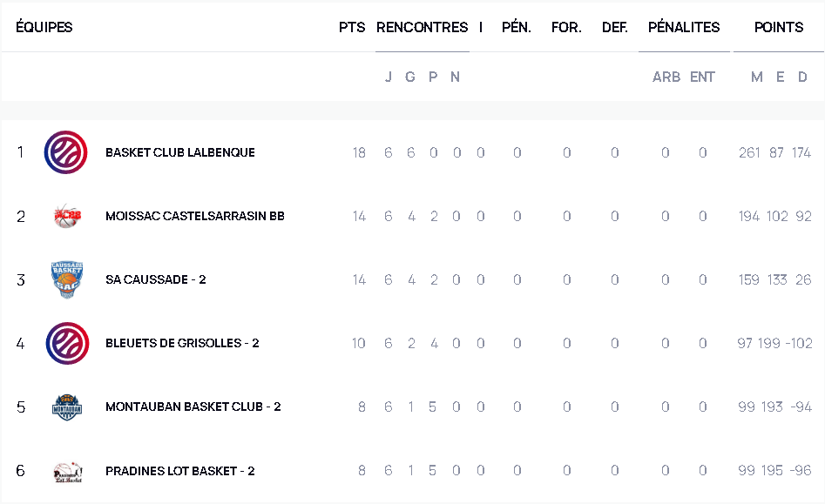Image resolution: width=825 pixels, height=504 pixels.
Task: Click the SA Caussade team logo
Action: [x=66, y=279]
